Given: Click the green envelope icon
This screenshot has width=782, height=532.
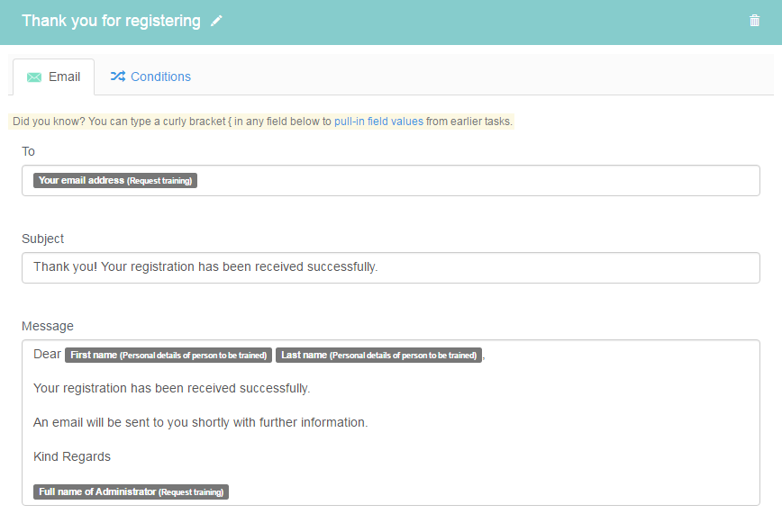Looking at the screenshot, I should pos(34,77).
